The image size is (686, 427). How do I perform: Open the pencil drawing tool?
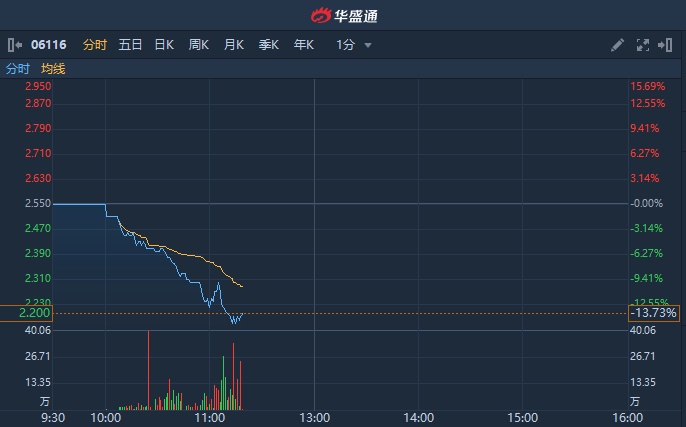tap(617, 45)
